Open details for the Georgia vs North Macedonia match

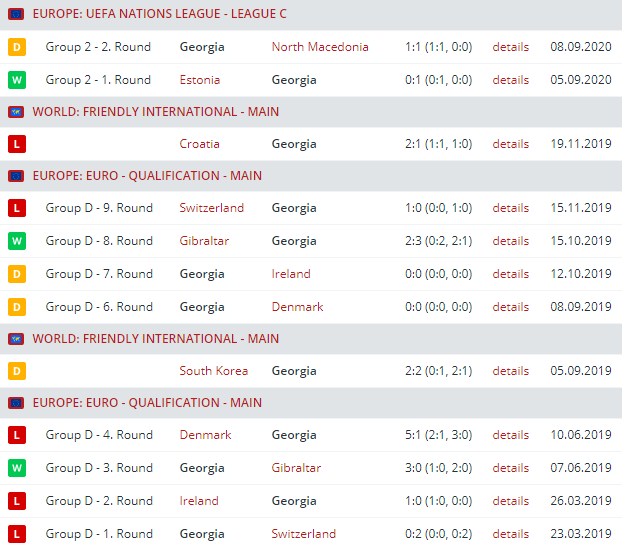(510, 47)
